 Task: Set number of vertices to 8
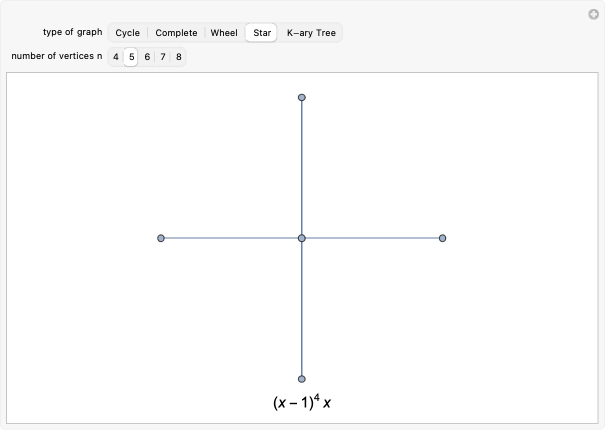coord(179,57)
